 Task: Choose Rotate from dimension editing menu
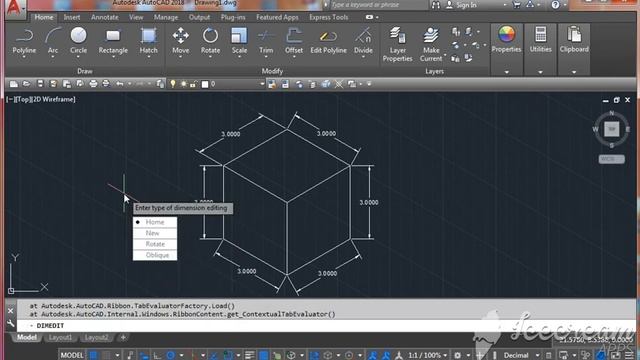tap(155, 244)
